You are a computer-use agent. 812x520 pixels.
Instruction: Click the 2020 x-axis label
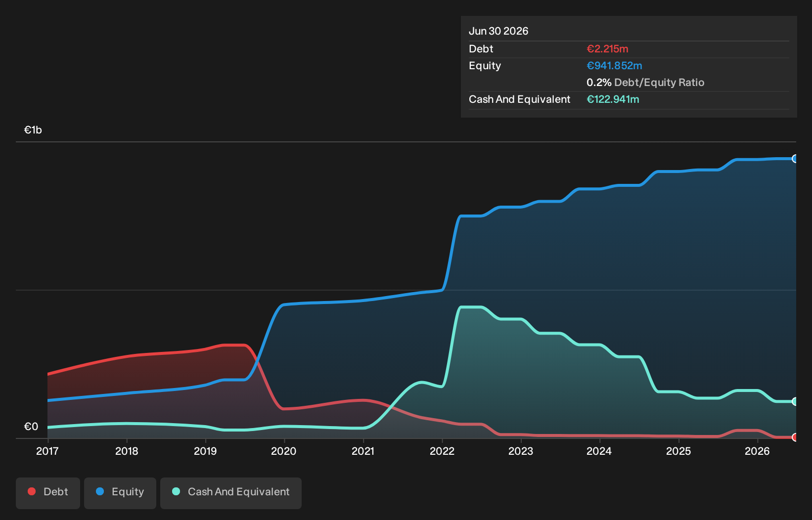click(x=284, y=451)
